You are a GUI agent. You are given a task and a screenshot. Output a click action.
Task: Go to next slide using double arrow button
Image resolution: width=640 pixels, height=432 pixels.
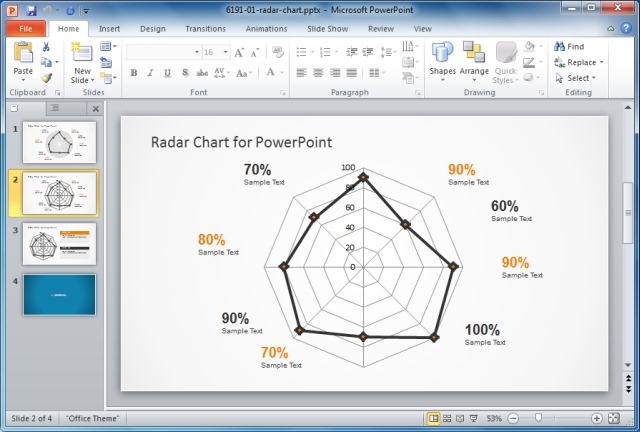[x=628, y=388]
